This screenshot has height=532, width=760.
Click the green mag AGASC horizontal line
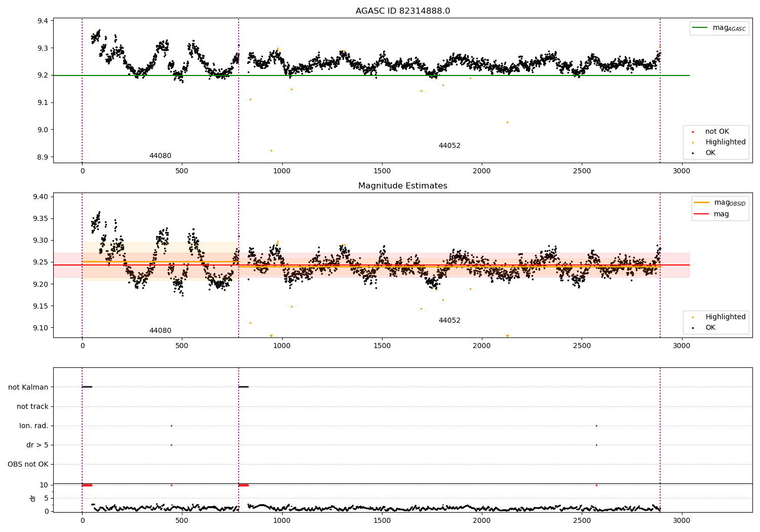tap(371, 75)
